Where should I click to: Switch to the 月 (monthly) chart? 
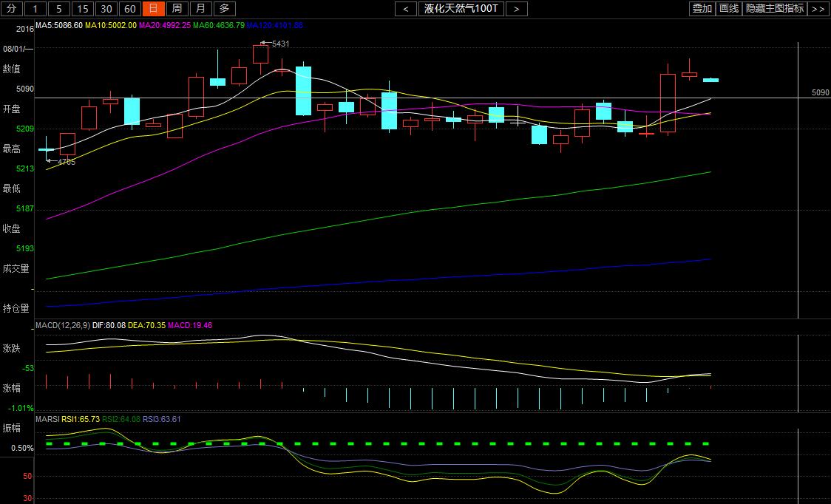coord(200,9)
